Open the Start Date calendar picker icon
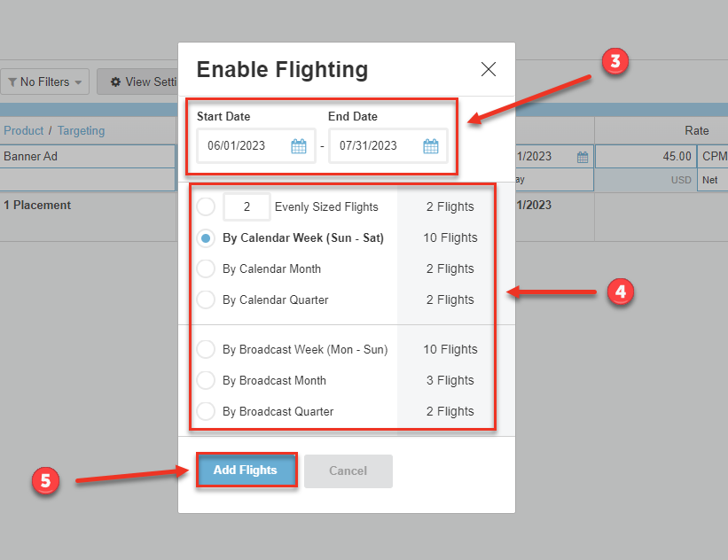Screen dimensions: 728x560 (x=299, y=146)
